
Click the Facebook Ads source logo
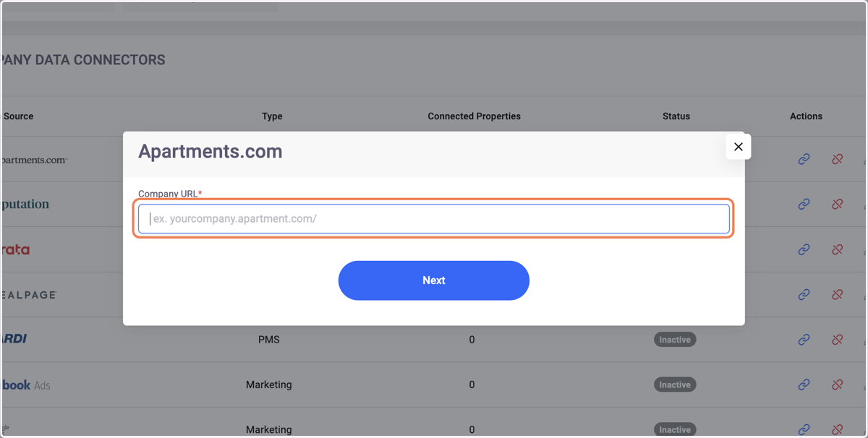click(26, 385)
